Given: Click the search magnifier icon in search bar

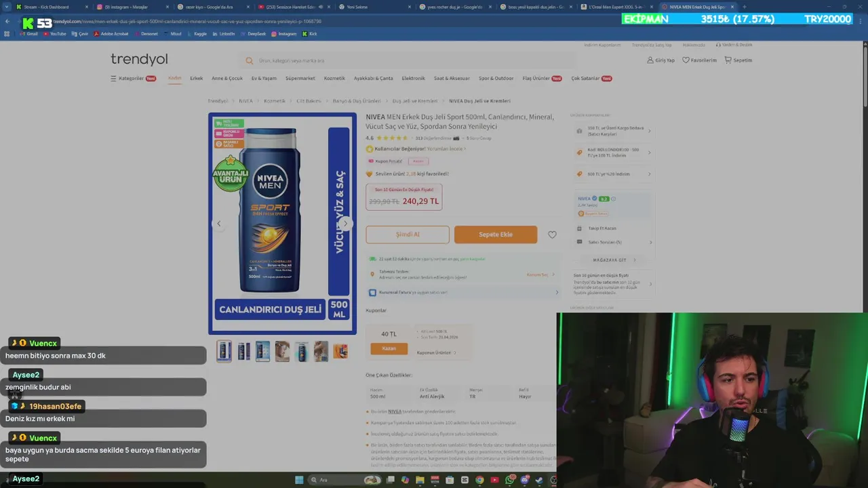Looking at the screenshot, I should (x=250, y=61).
